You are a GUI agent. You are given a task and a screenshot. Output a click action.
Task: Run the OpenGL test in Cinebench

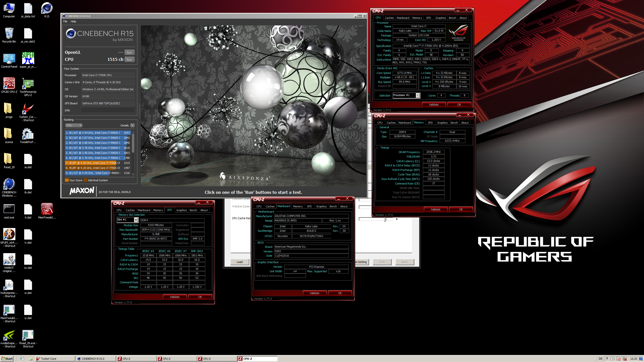point(129,53)
